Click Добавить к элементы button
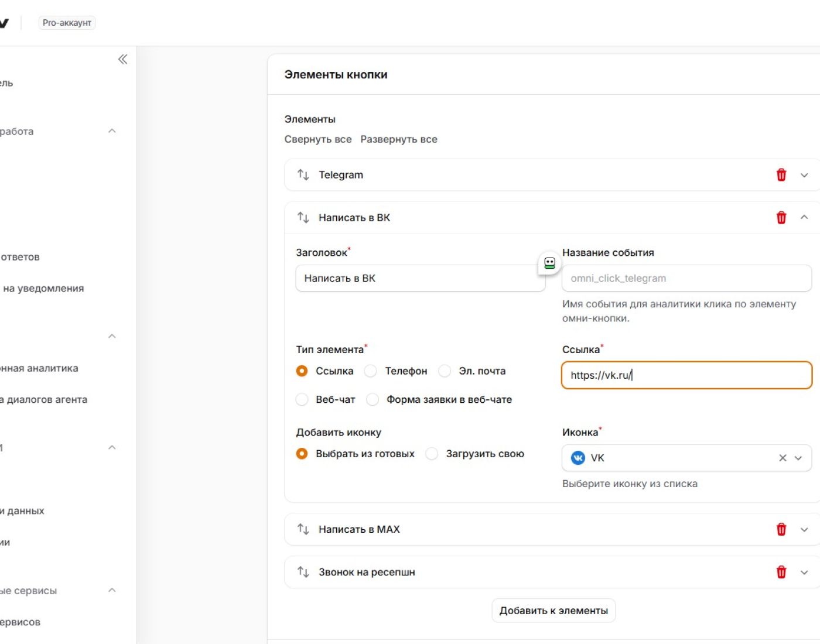Image resolution: width=820 pixels, height=644 pixels. click(x=553, y=611)
